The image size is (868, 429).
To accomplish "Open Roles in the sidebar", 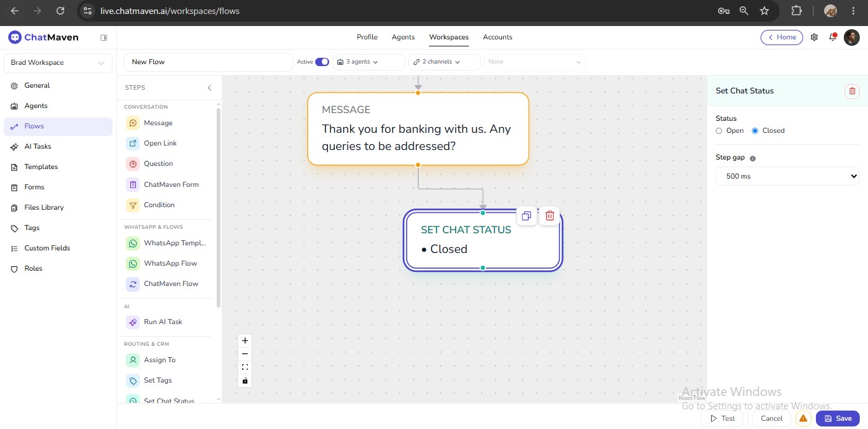I will point(58,269).
